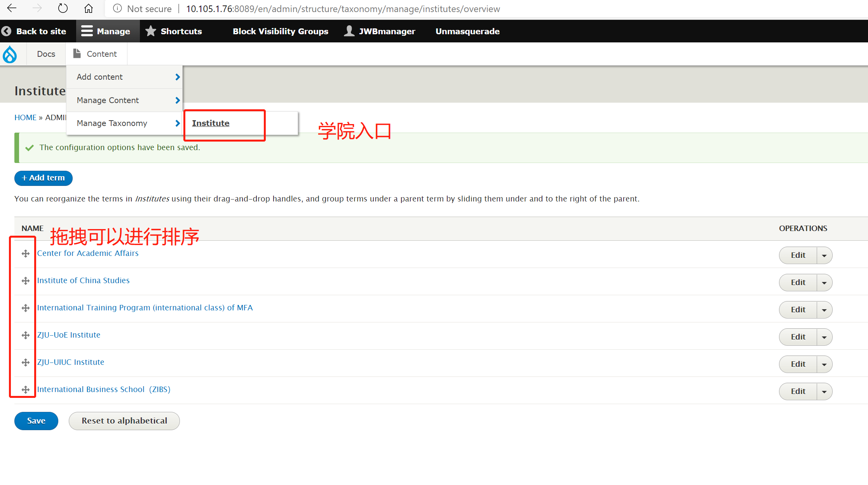Click the Add term button
This screenshot has width=868, height=485.
click(44, 178)
